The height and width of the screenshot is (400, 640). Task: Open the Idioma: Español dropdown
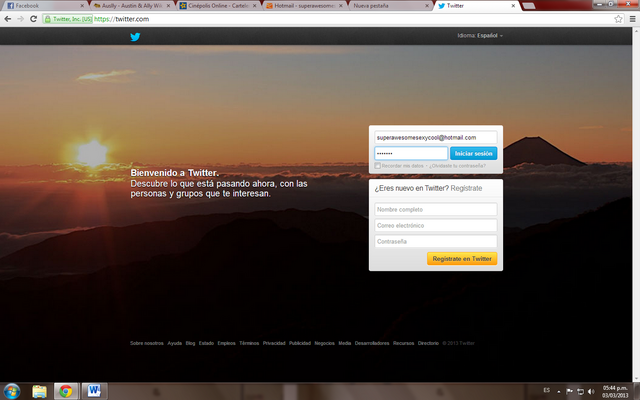(480, 36)
